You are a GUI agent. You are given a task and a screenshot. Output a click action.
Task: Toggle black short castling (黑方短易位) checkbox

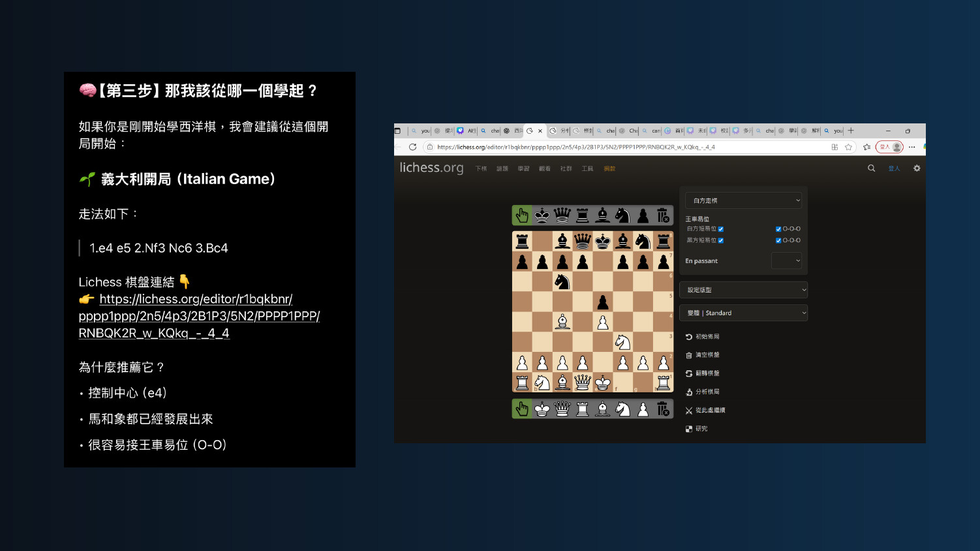point(721,240)
